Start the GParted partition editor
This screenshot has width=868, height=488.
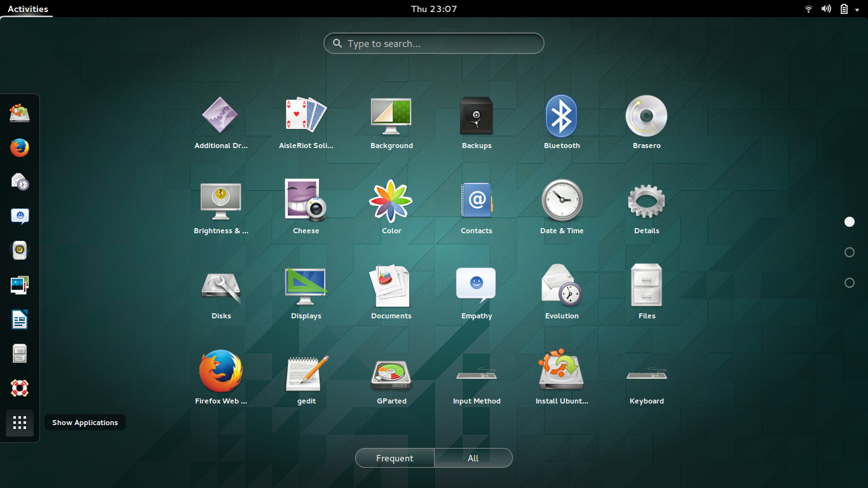point(391,372)
